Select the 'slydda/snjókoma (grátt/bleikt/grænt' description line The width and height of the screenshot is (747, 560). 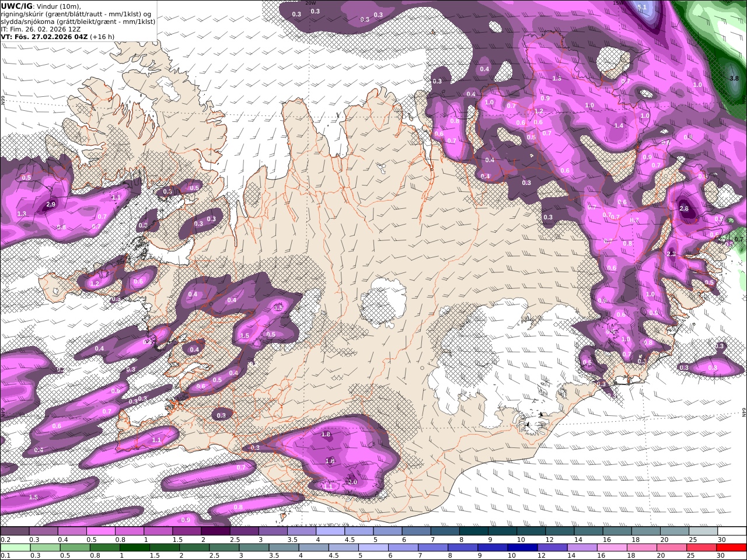coord(78,22)
